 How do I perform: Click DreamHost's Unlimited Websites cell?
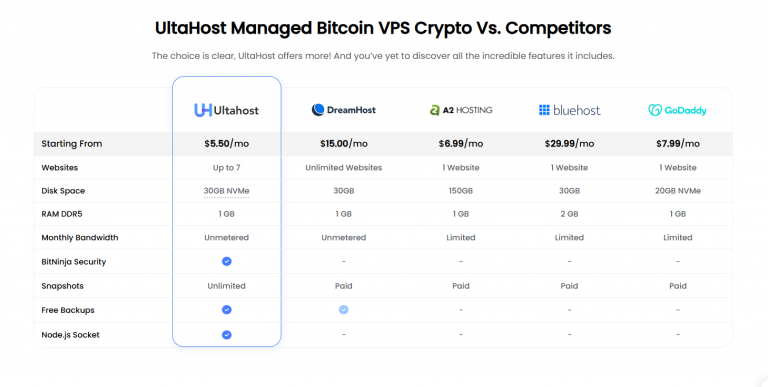click(x=343, y=168)
